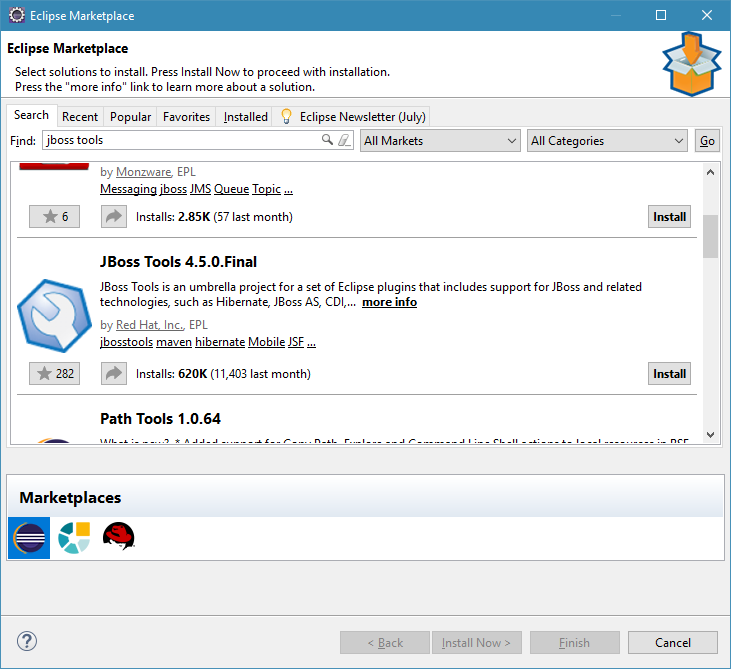731x669 pixels.
Task: Open the All Categories dropdown
Action: click(607, 141)
